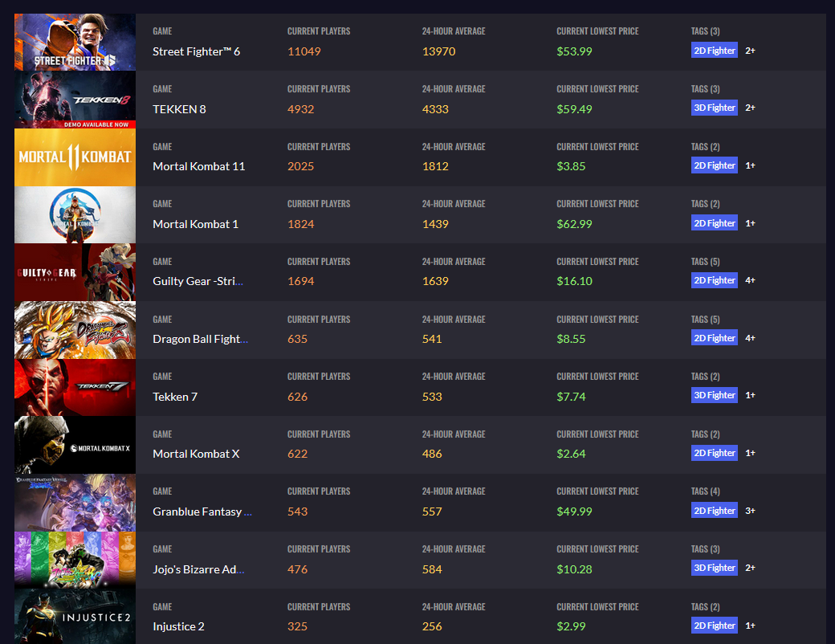
Task: Click the Injustice 2 cover image
Action: [x=75, y=617]
